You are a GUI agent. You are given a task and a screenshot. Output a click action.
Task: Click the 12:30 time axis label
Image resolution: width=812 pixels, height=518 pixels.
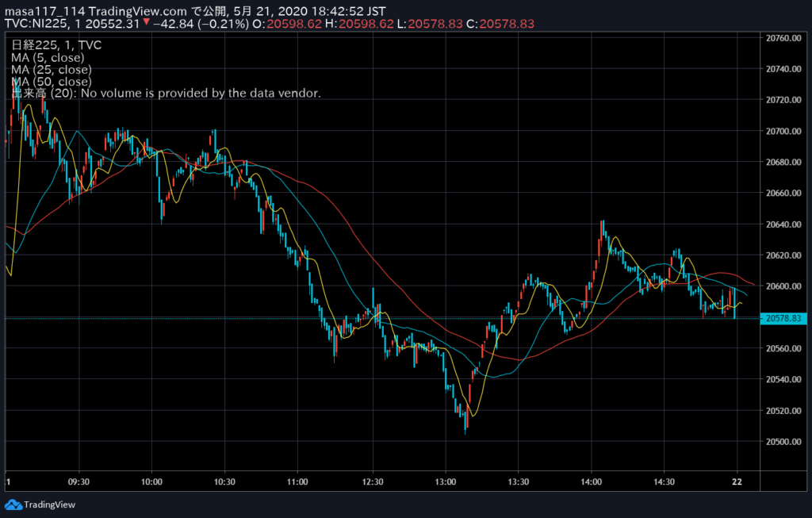[x=373, y=482]
